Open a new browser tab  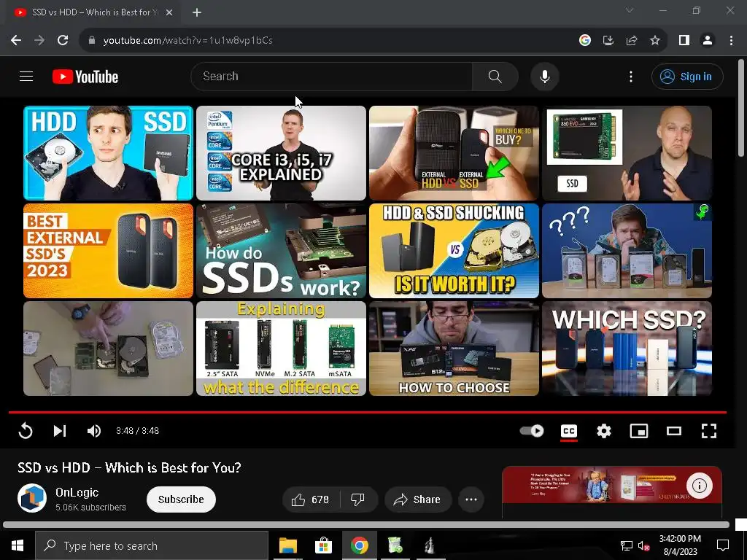click(197, 12)
